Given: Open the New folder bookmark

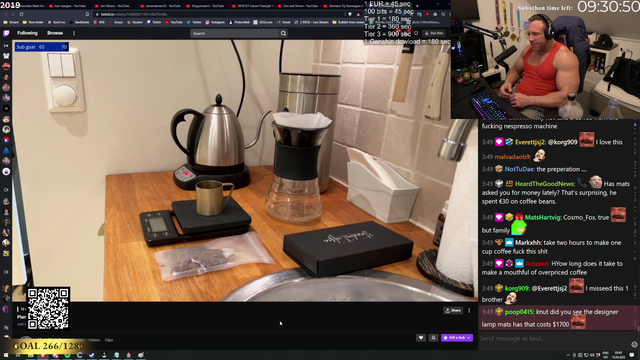Looking at the screenshot, I should coord(33,22).
